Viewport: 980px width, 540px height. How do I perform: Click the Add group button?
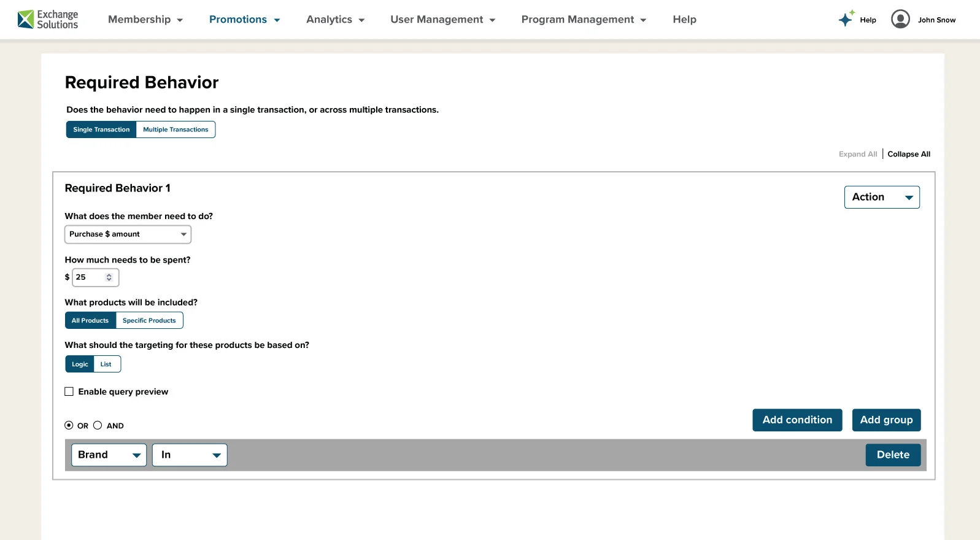(x=885, y=420)
